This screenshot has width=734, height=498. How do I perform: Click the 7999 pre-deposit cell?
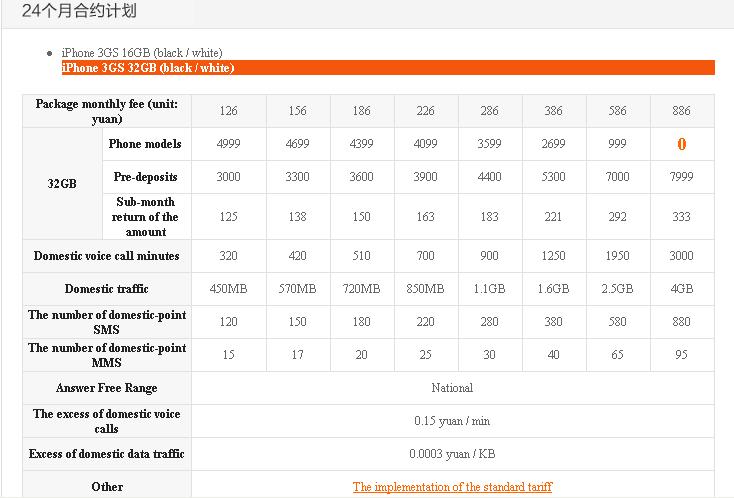tap(682, 177)
